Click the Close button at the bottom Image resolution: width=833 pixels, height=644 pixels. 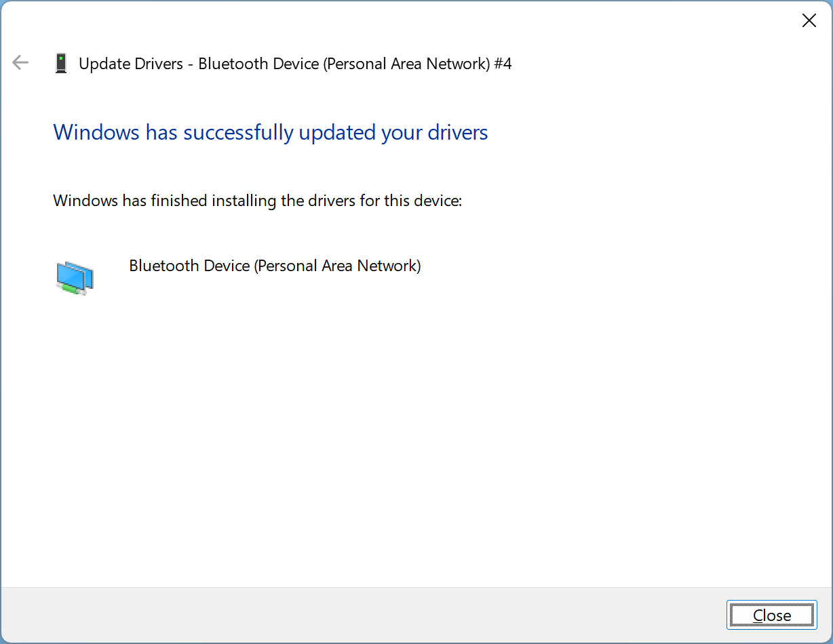(772, 615)
